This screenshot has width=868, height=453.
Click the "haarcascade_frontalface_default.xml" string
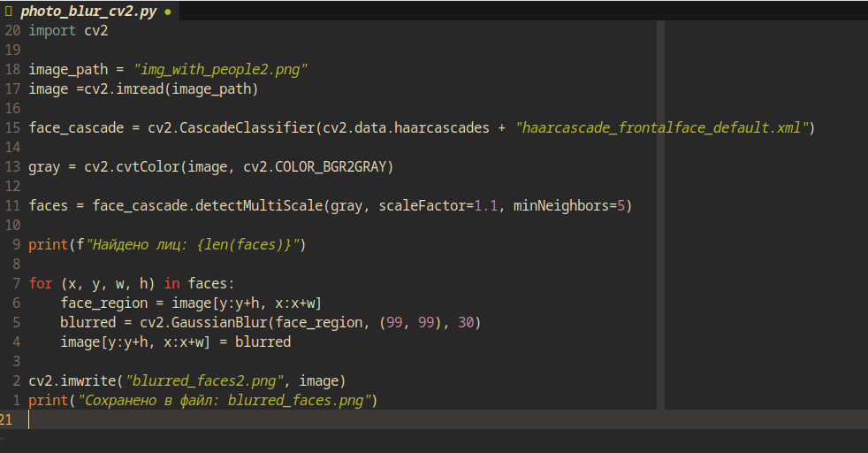pos(661,128)
